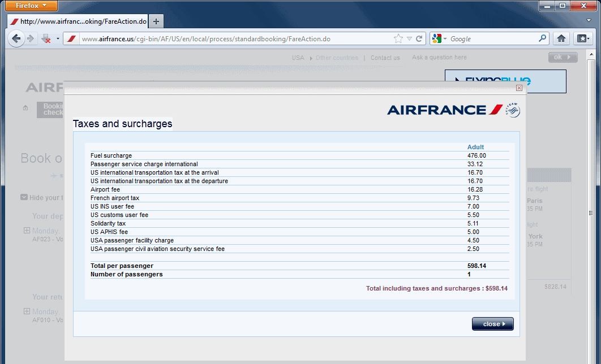Go forward with the Forward arrow button

(31, 38)
